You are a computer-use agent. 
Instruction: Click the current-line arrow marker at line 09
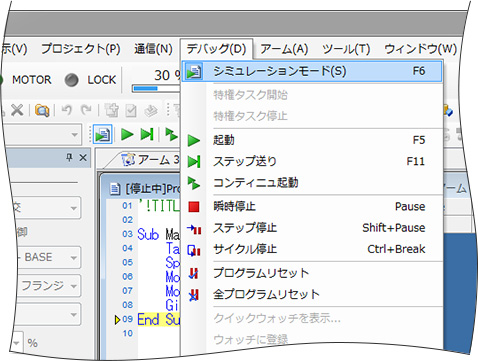(117, 320)
